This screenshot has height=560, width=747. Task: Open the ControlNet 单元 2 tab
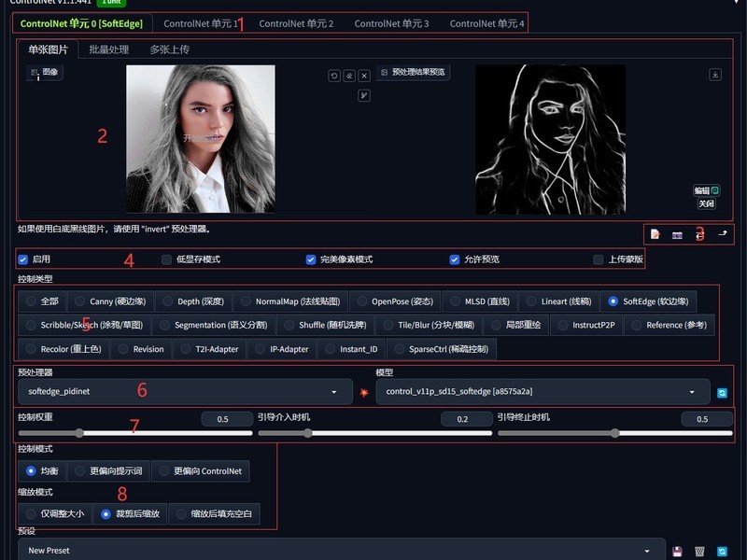(x=296, y=23)
